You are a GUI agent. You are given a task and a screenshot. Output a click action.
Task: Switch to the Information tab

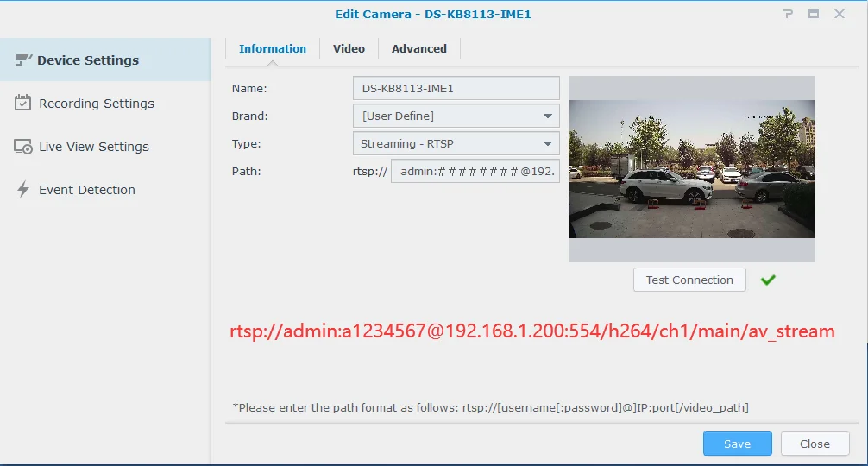point(273,48)
